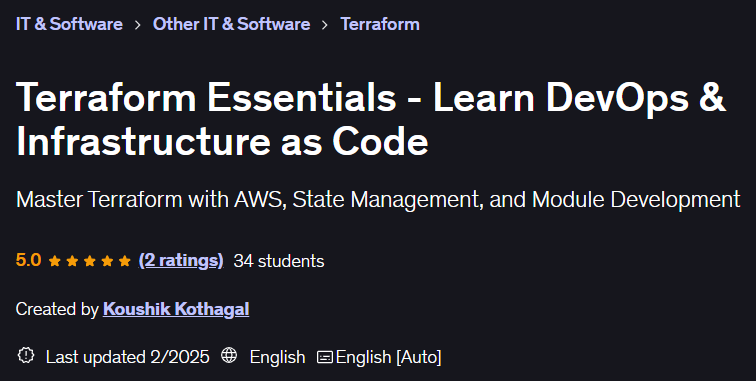Open the Terraform breadcrumb link
The image size is (756, 381).
point(380,24)
